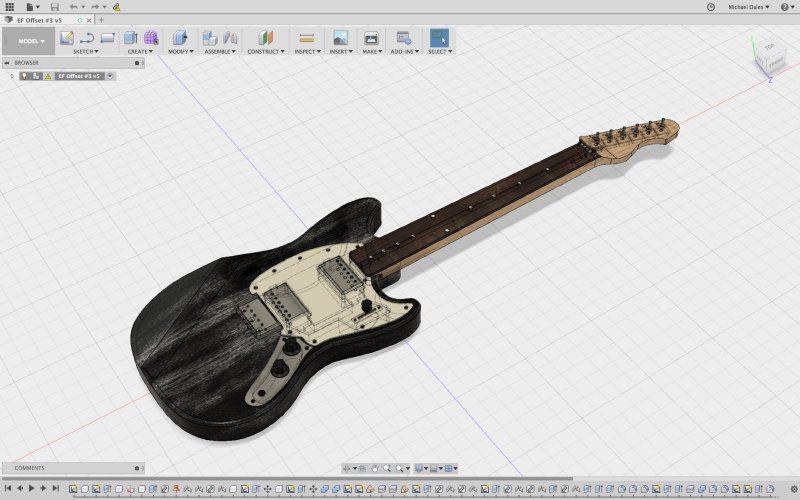Screen dimensions: 800x500
Task: Redo the last action
Action: (x=95, y=7)
